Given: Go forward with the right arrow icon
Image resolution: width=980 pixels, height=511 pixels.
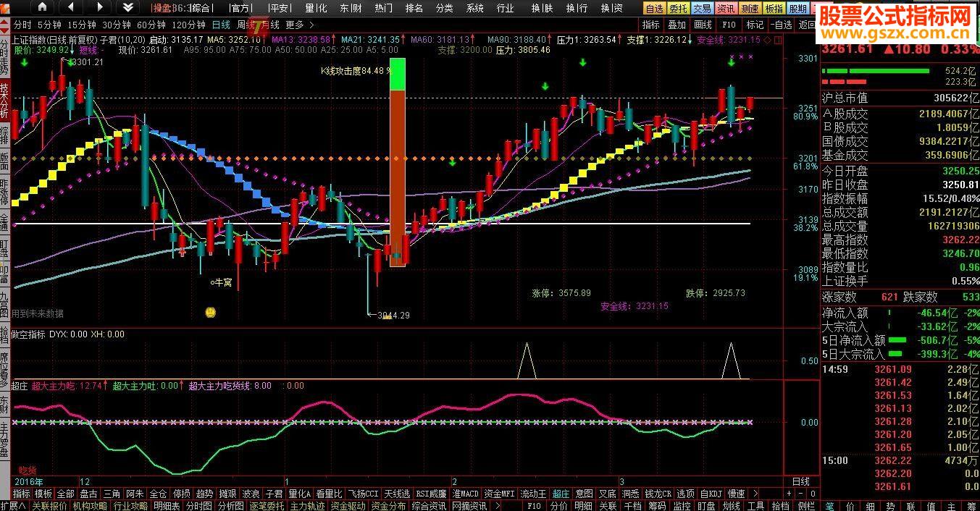Looking at the screenshot, I should click(x=100, y=7).
